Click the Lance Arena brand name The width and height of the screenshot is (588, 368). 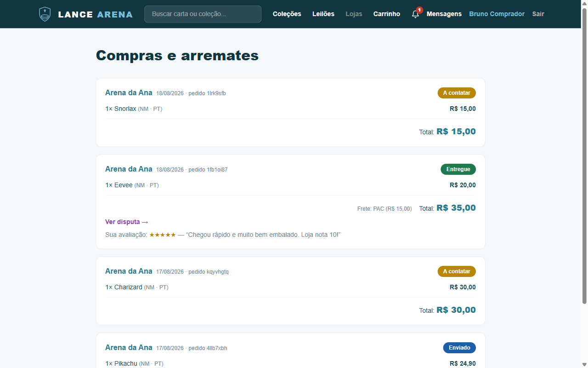click(x=96, y=14)
